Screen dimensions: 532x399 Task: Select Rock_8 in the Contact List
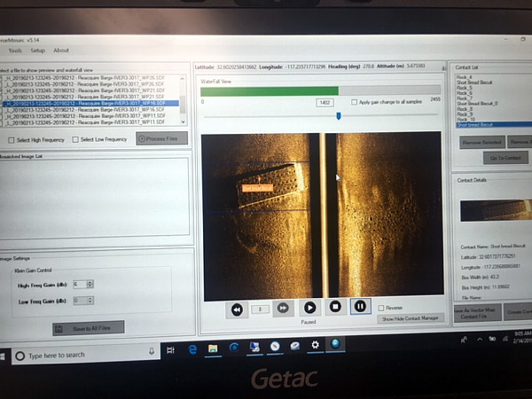click(x=465, y=109)
